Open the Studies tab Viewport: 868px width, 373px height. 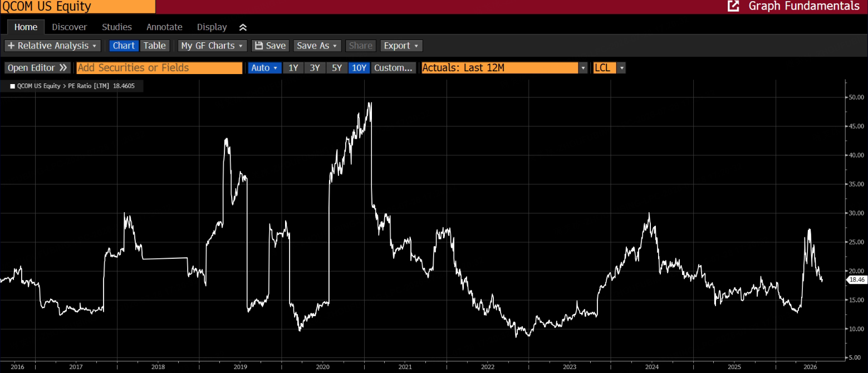117,27
